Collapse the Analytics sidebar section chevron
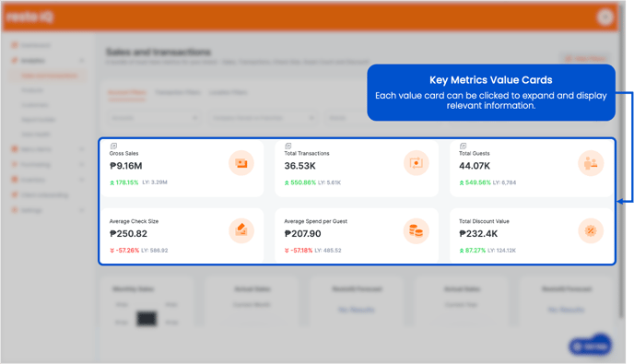The height and width of the screenshot is (364, 634). 82,61
